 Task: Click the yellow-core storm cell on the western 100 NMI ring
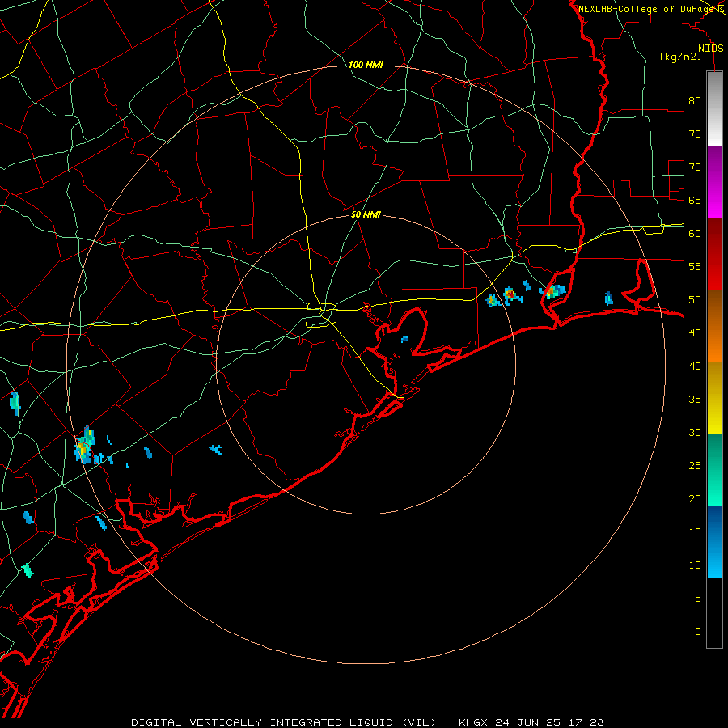pos(84,446)
